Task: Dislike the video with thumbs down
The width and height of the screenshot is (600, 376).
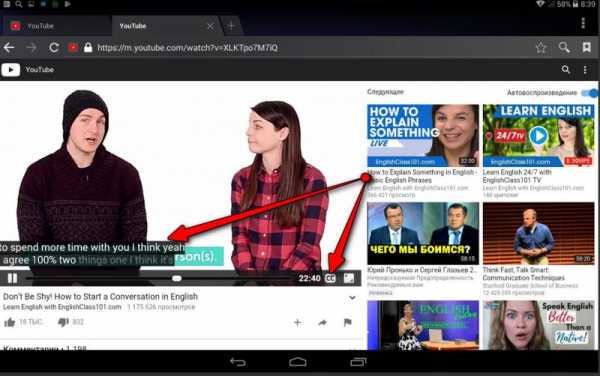Action: pos(63,322)
